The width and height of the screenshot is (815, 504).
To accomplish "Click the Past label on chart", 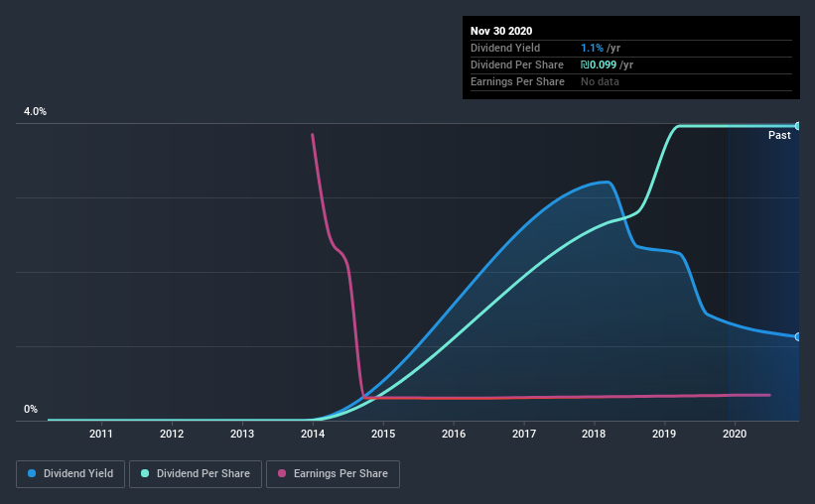I will [779, 136].
